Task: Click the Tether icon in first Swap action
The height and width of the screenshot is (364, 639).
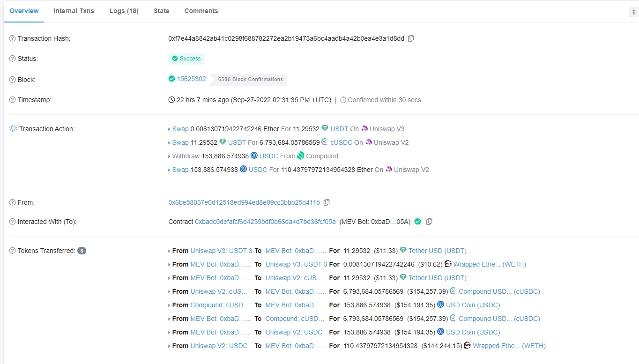Action: coord(325,128)
